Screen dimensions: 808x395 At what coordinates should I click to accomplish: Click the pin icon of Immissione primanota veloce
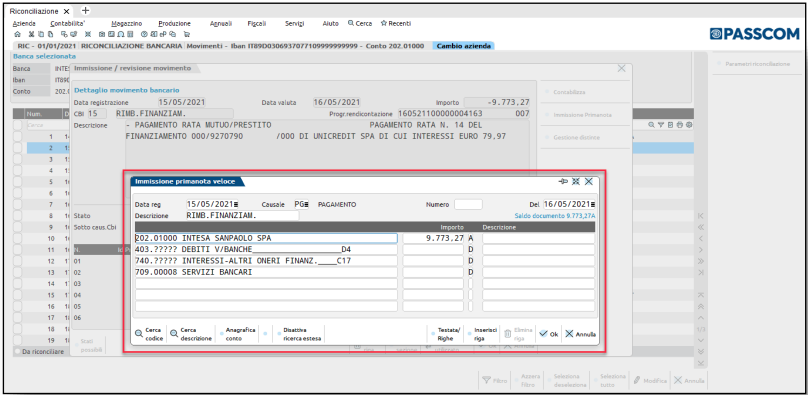pos(563,181)
